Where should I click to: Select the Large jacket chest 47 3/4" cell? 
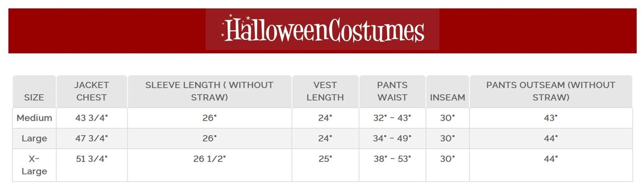(x=92, y=139)
